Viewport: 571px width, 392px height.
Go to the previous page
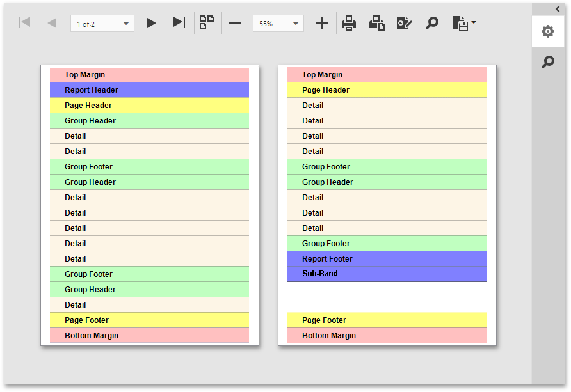pyautogui.click(x=52, y=23)
